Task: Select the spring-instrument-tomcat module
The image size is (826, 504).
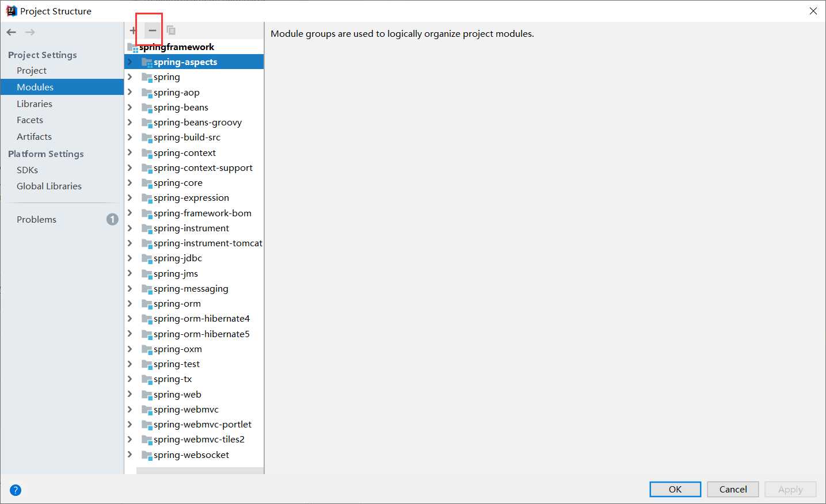Action: (x=194, y=243)
